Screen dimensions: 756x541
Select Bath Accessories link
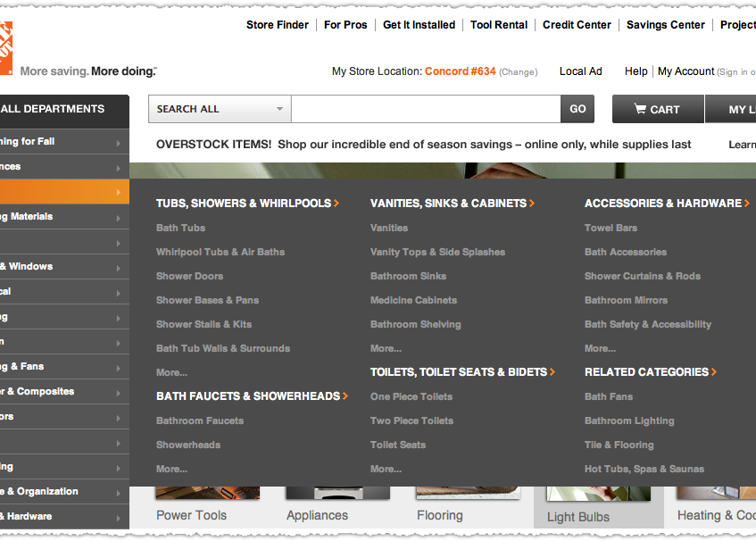click(626, 252)
